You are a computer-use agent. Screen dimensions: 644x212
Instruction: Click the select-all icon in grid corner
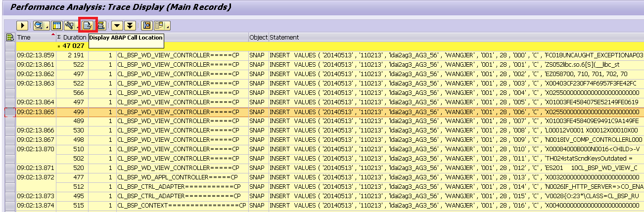pyautogui.click(x=9, y=37)
